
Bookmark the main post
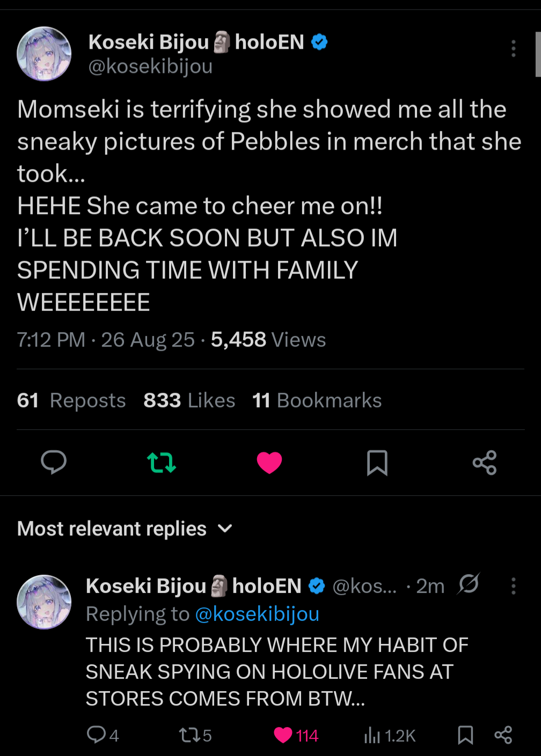tap(377, 463)
